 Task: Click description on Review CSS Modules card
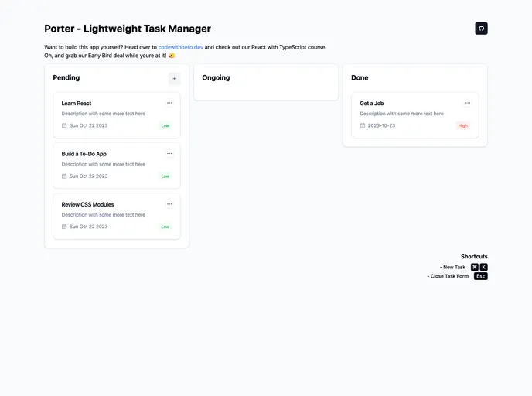pyautogui.click(x=103, y=215)
